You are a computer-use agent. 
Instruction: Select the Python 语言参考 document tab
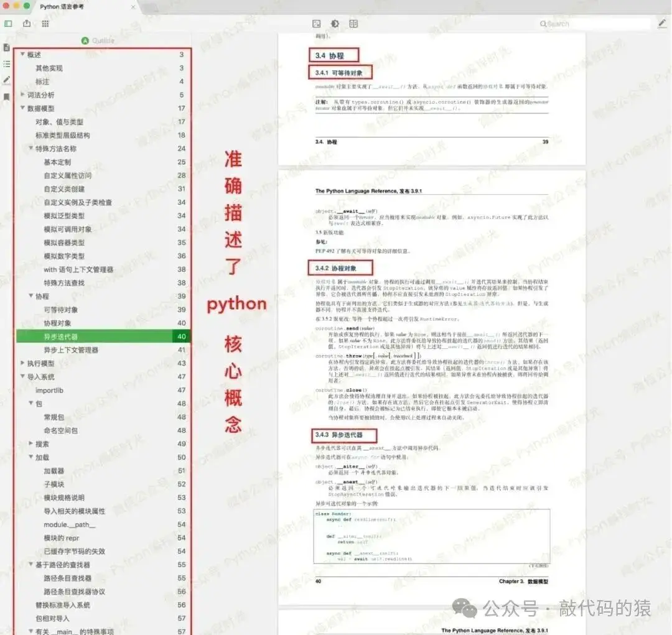(x=62, y=6)
